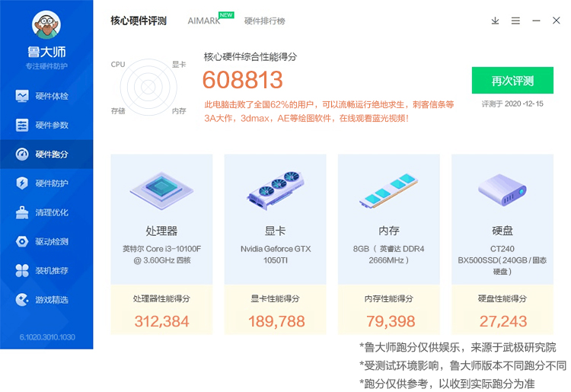Click the orange 62% users description text
This screenshot has height=392, width=571.
click(x=329, y=111)
